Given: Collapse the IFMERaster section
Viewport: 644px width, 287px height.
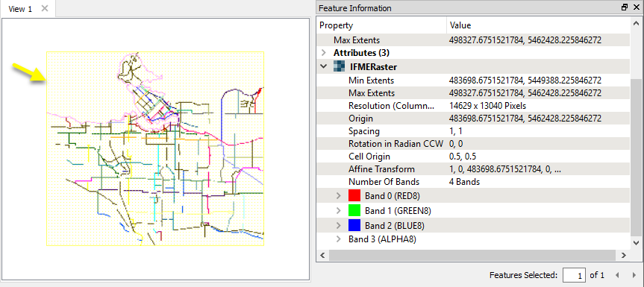Looking at the screenshot, I should (x=324, y=66).
